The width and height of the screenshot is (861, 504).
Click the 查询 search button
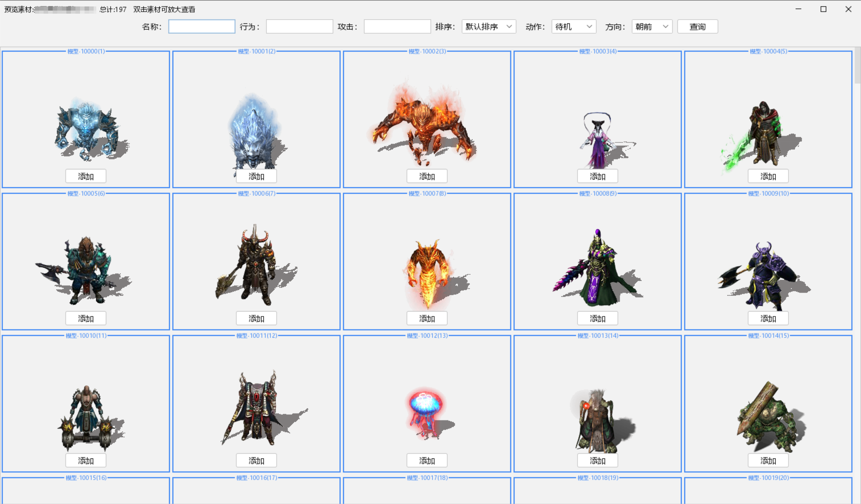698,27
